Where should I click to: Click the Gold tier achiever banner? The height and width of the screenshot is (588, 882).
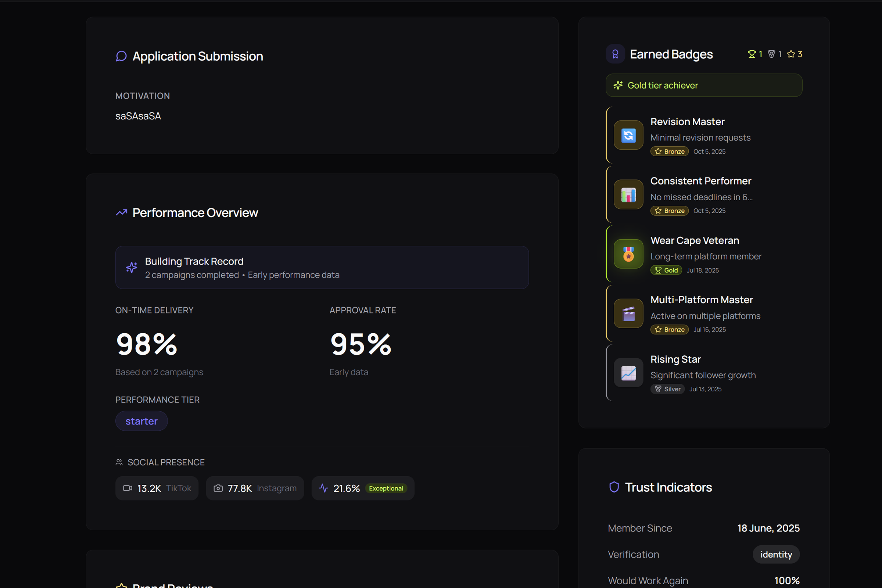(704, 85)
